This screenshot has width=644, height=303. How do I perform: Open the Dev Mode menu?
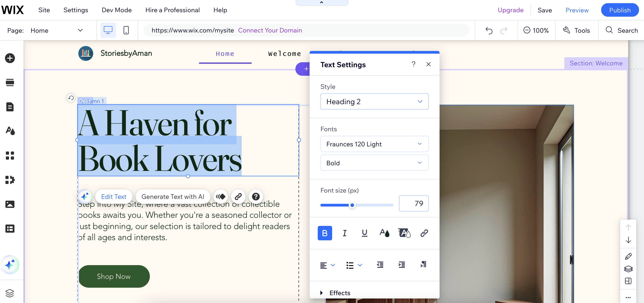coord(116,10)
